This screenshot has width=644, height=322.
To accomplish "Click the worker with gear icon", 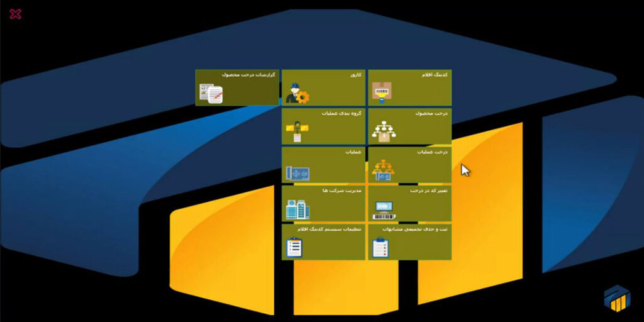I will point(297,94).
